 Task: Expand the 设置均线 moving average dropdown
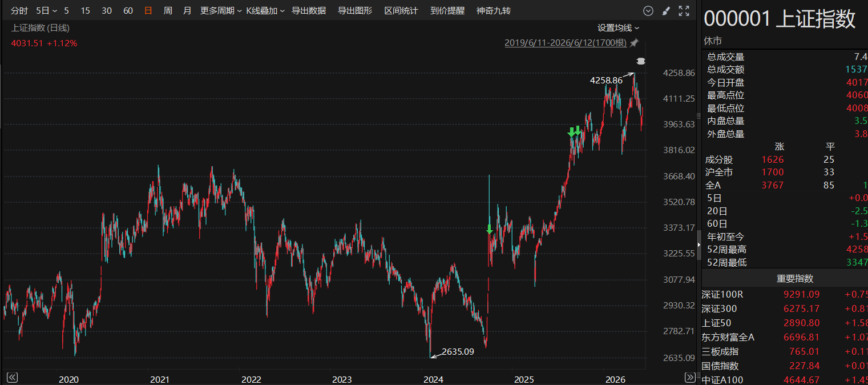click(619, 27)
